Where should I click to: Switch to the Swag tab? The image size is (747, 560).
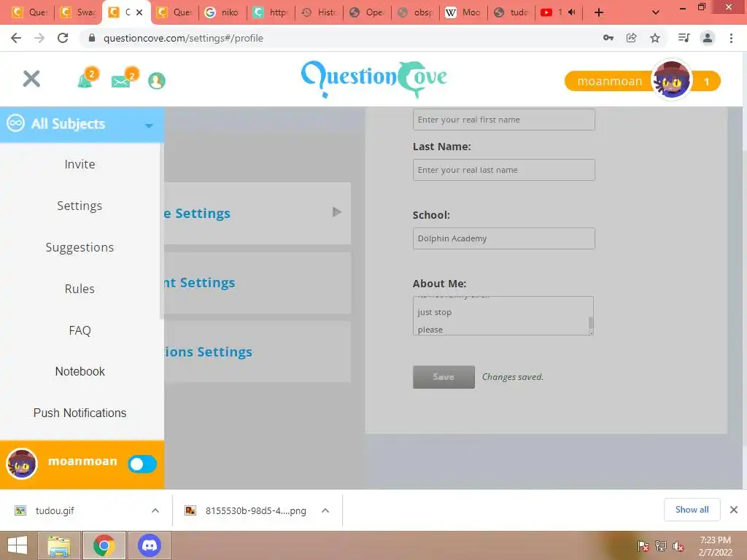pos(79,12)
